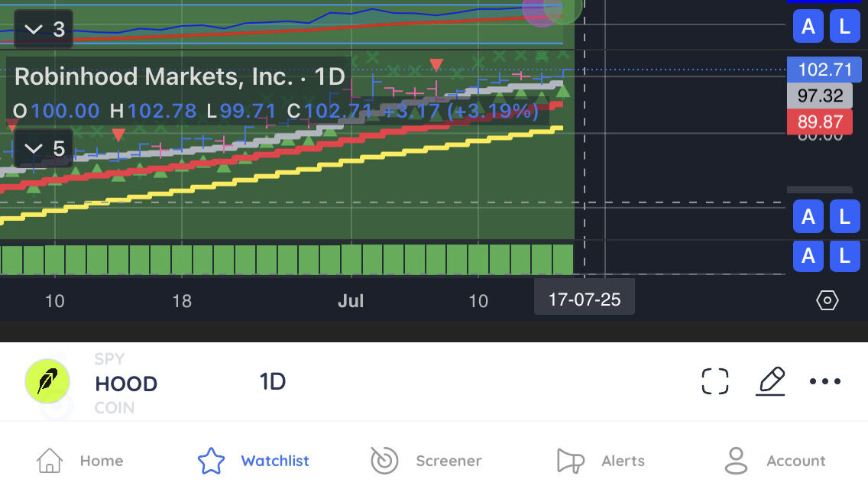The height and width of the screenshot is (489, 868).
Task: Open the Account tab
Action: pyautogui.click(x=775, y=461)
